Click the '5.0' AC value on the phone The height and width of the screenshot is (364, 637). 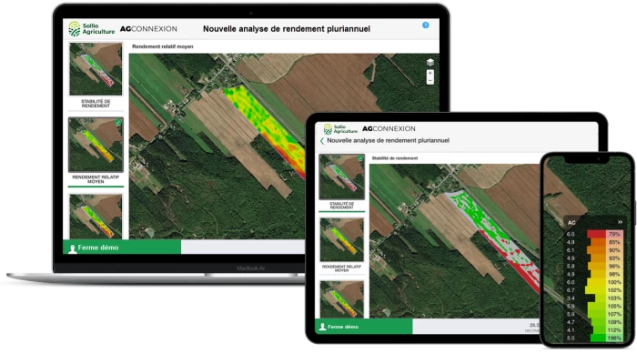pos(571,338)
